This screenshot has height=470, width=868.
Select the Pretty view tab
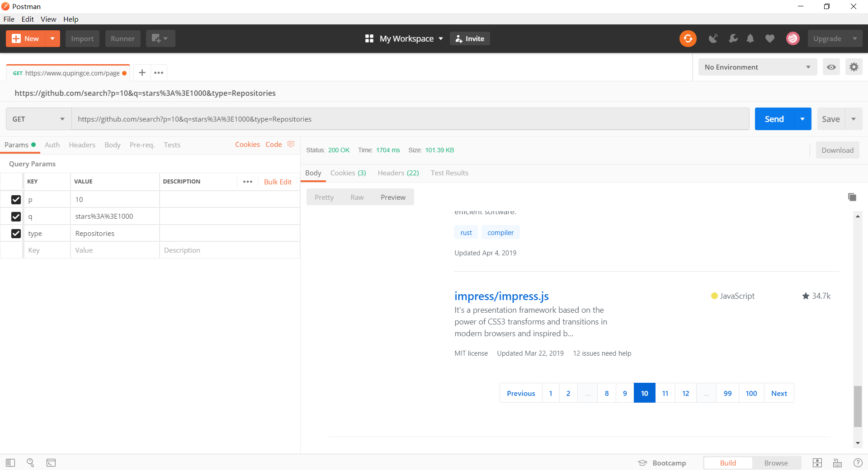[324, 197]
